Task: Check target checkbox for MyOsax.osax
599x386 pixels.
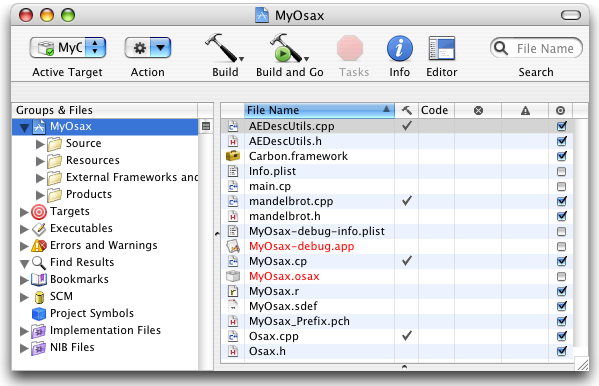Action: pos(561,276)
